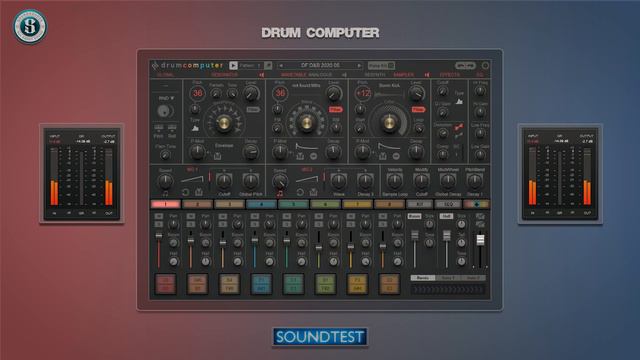Load previous preset with left arrow

click(x=281, y=65)
